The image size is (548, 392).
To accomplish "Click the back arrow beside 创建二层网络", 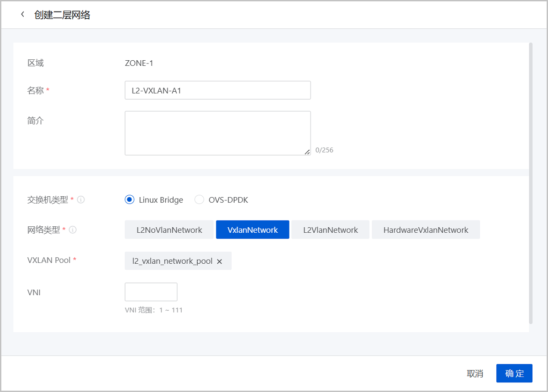I will [22, 15].
